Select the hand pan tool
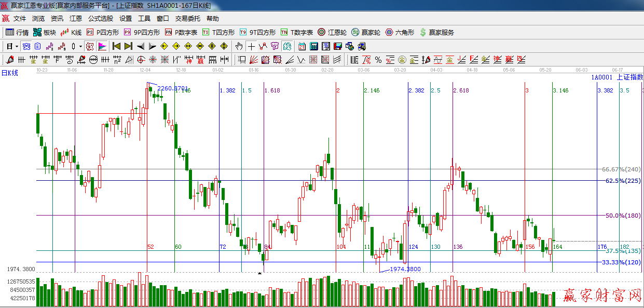 [239, 46]
